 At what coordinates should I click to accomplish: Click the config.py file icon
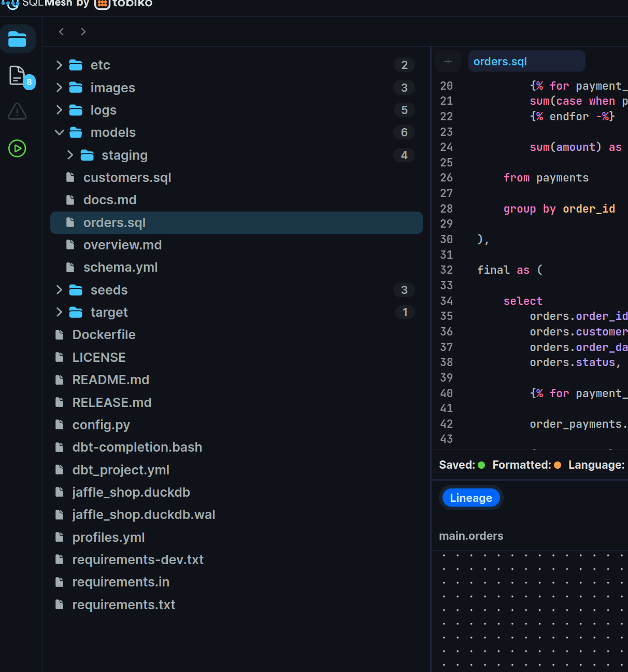[x=60, y=425]
